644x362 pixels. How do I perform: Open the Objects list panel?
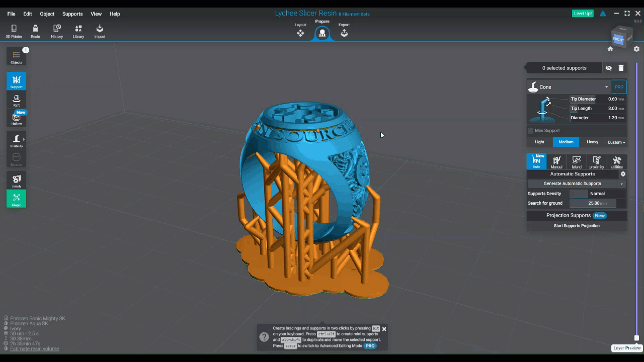(x=16, y=57)
